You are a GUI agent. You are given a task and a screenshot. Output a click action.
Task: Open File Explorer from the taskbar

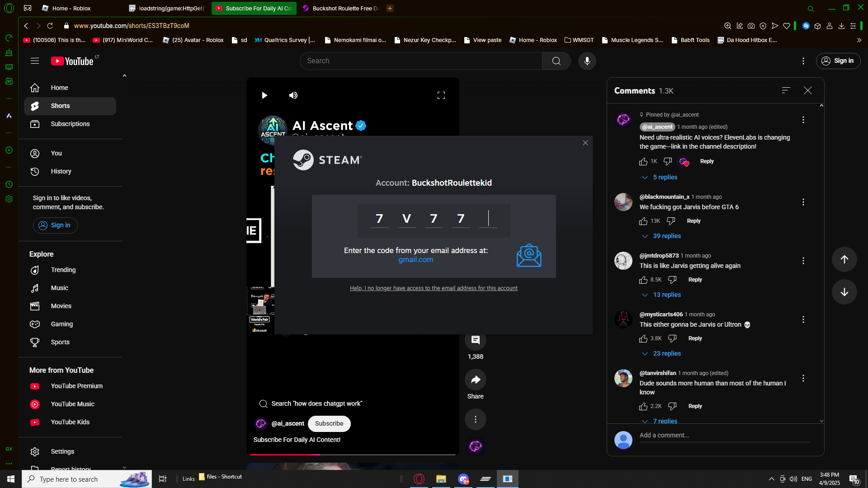coord(441,479)
